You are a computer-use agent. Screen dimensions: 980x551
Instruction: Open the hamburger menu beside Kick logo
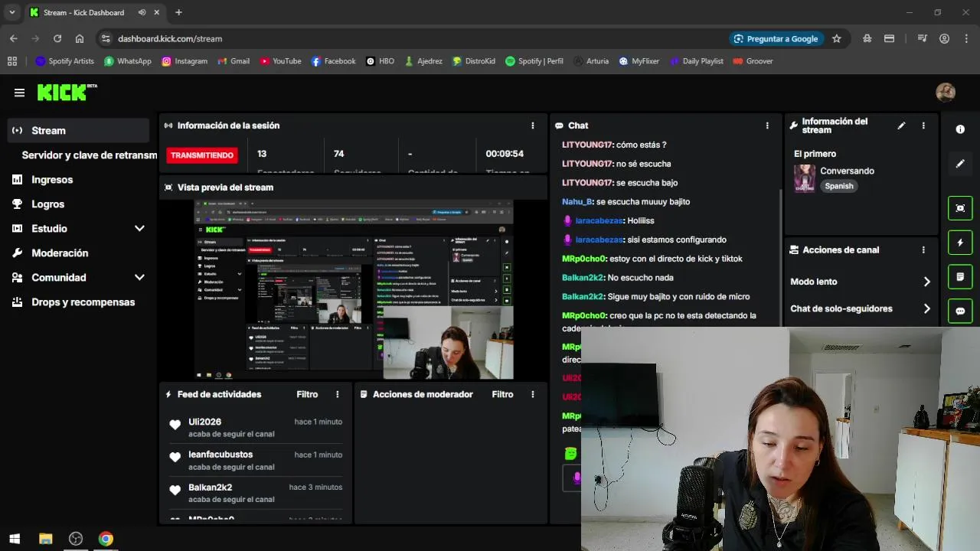(x=19, y=93)
